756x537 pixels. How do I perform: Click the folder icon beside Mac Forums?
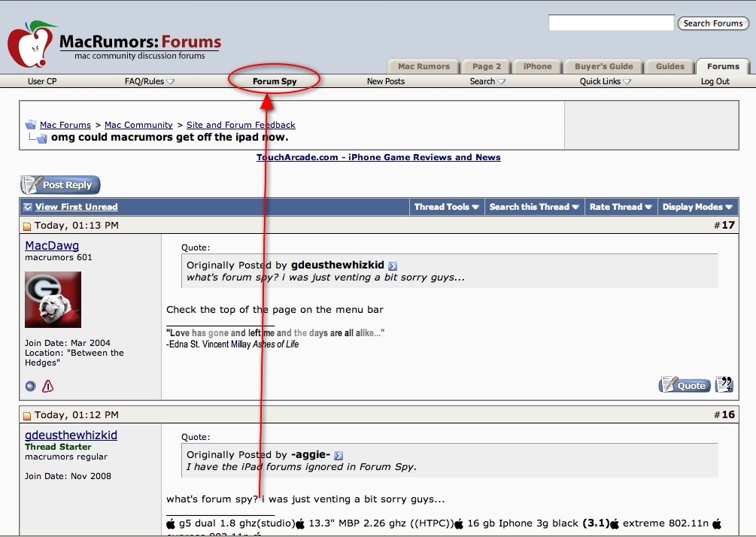[30, 124]
